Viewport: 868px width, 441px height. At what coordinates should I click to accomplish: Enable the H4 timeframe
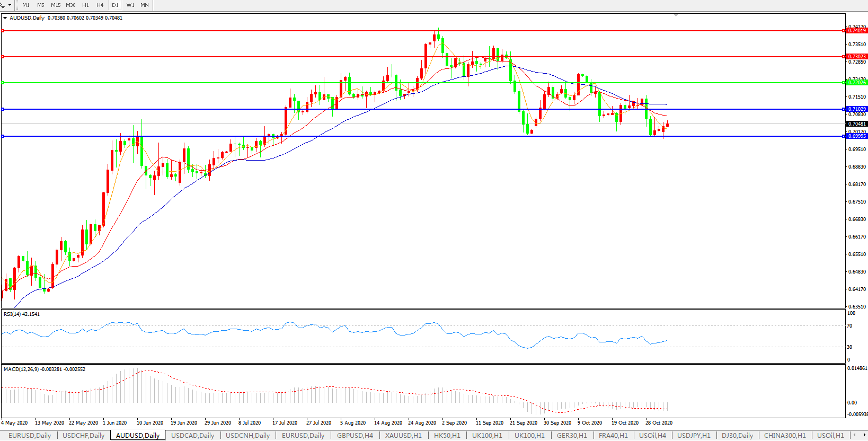[100, 5]
